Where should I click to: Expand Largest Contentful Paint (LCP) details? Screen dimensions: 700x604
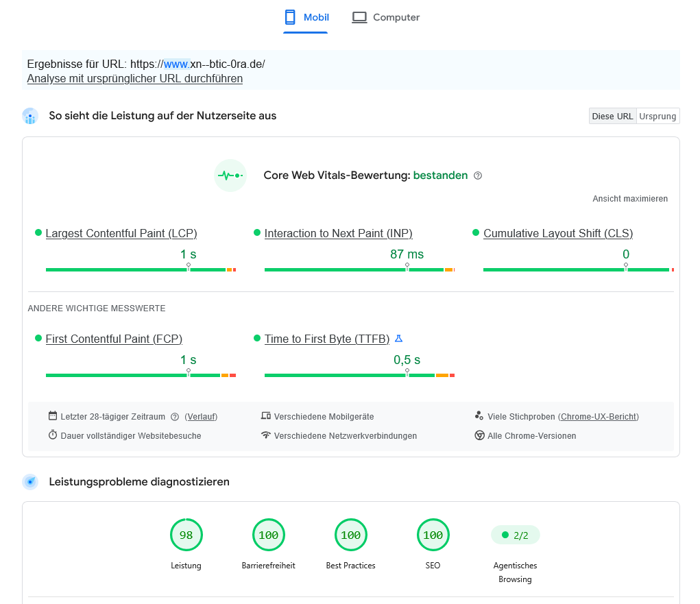pos(121,234)
